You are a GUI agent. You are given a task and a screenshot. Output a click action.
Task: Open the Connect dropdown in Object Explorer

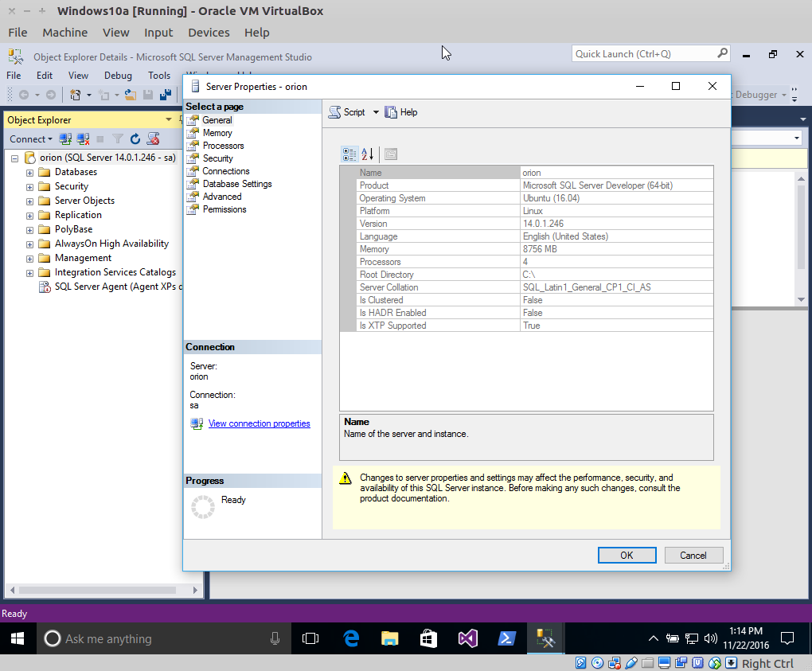coord(31,138)
